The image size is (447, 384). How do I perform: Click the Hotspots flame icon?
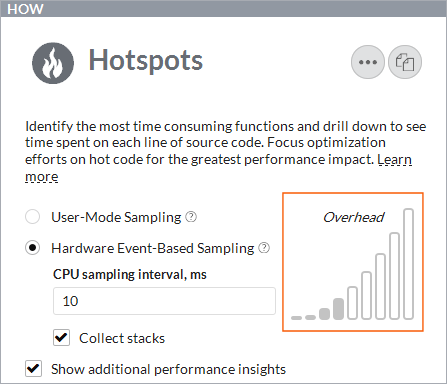[x=53, y=63]
